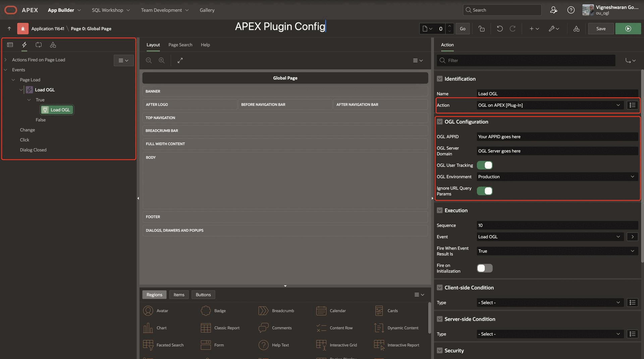Open the Shared Components toolbar icon
644x359 pixels.
pos(576,29)
